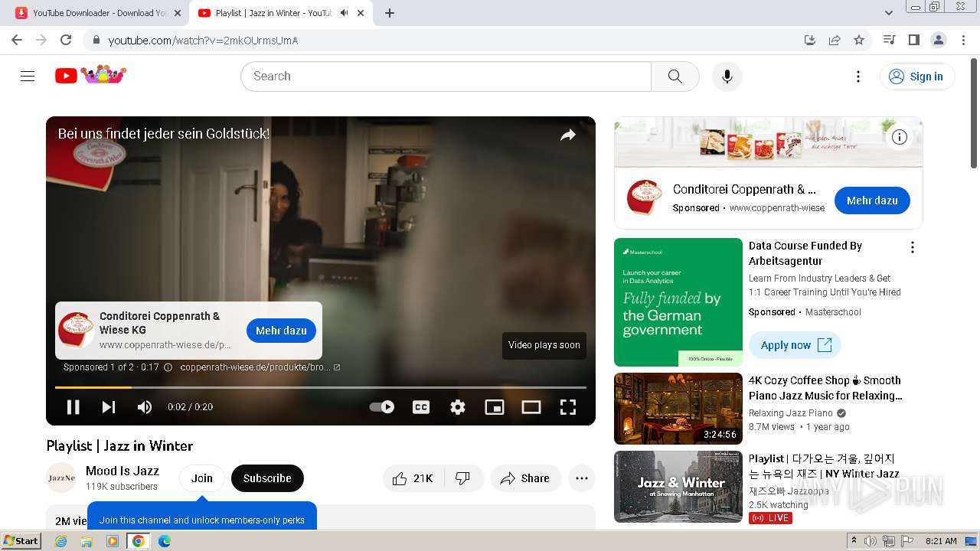
Task: Click the Chrome taskbar button
Action: [x=139, y=541]
